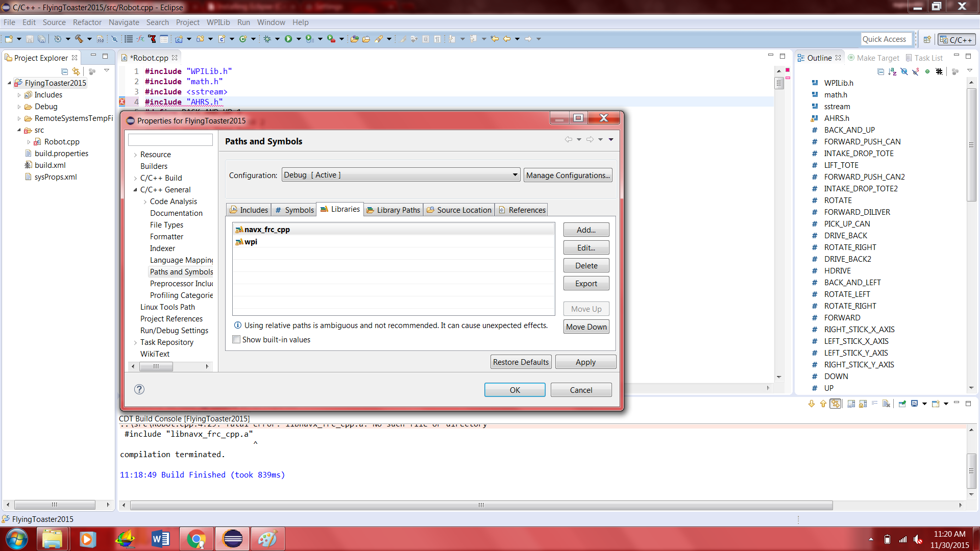This screenshot has width=980, height=551.
Task: Click Collapse All icon in Outline panel
Action: (880, 71)
